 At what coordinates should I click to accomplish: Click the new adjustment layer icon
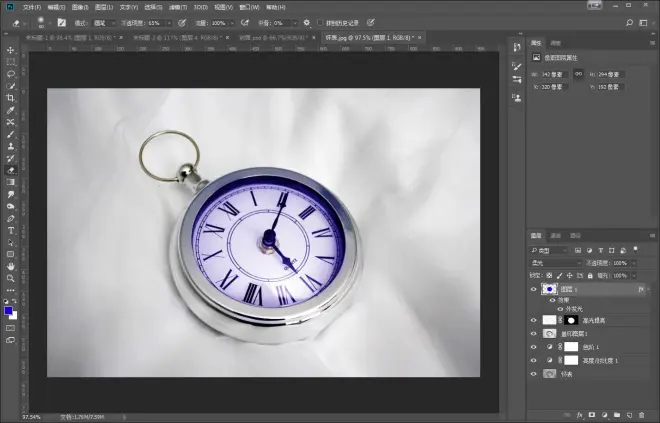click(604, 415)
